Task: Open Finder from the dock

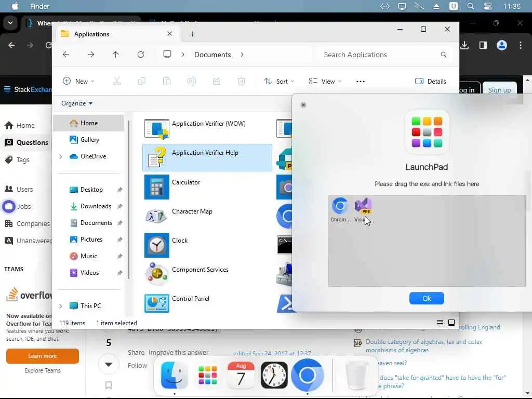Action: coord(174,375)
